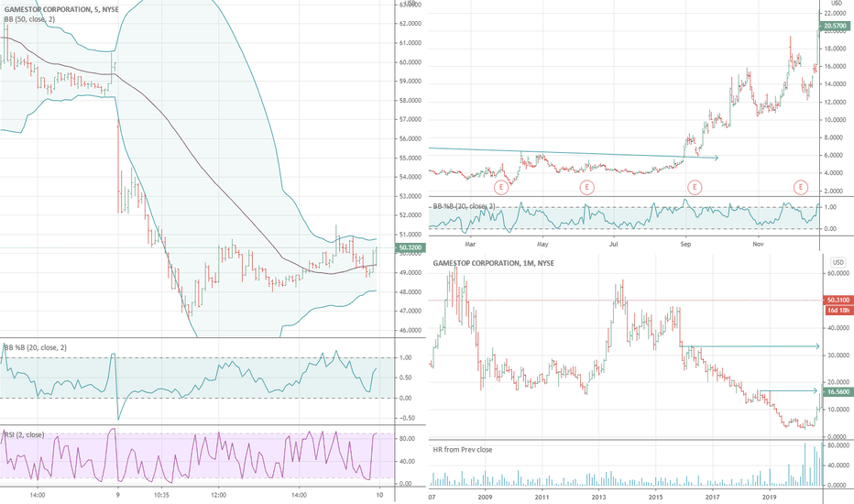Click the 46.0000 price axis label
The image size is (854, 504).
[411, 330]
